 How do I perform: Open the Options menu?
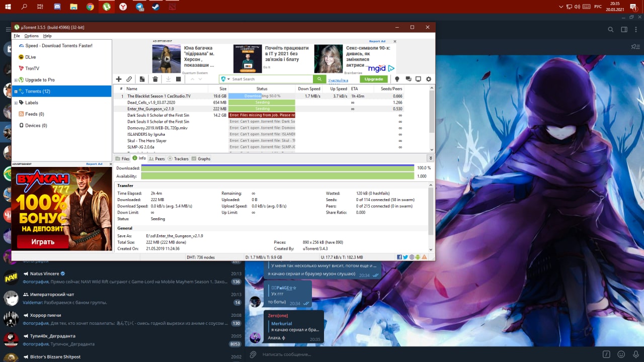pyautogui.click(x=31, y=36)
